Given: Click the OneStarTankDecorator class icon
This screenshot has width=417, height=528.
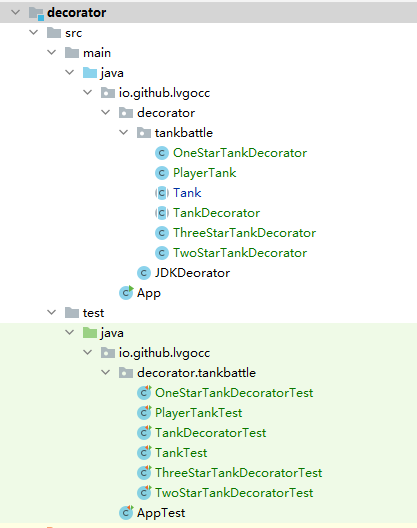Looking at the screenshot, I should 162,153.
